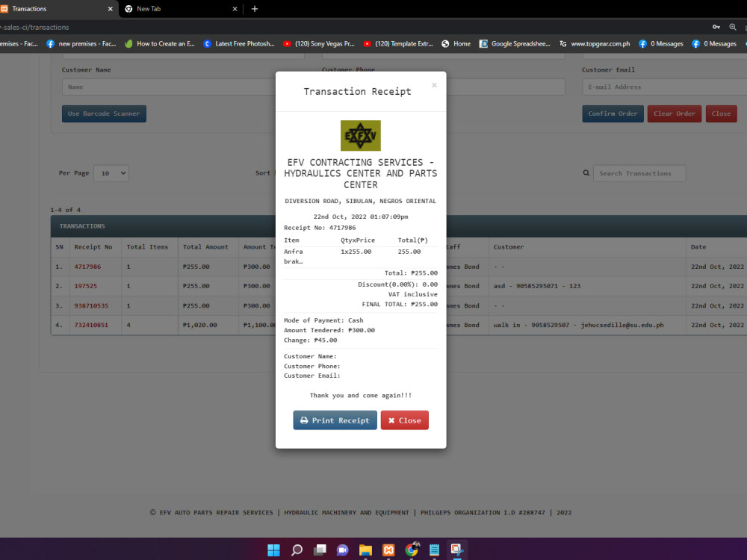This screenshot has height=560, width=747.
Task: Open the '(120) Template Extr...' bookmark
Action: coord(399,44)
